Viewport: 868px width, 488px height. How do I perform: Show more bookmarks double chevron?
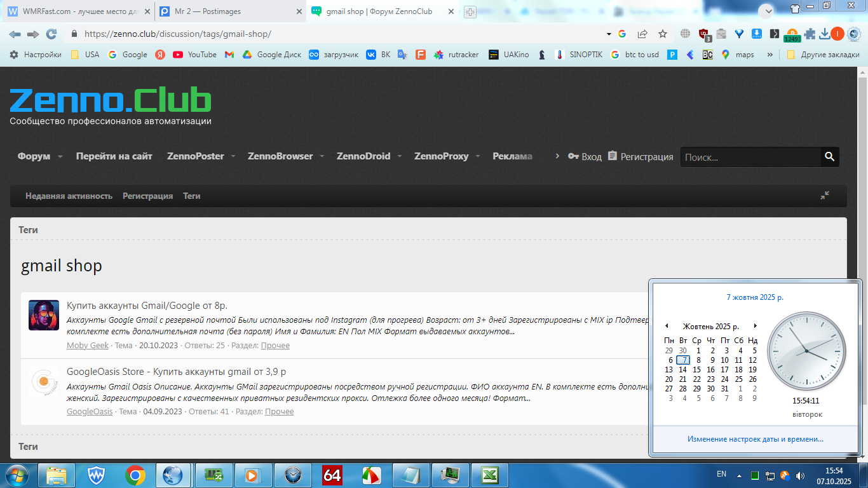pyautogui.click(x=770, y=55)
